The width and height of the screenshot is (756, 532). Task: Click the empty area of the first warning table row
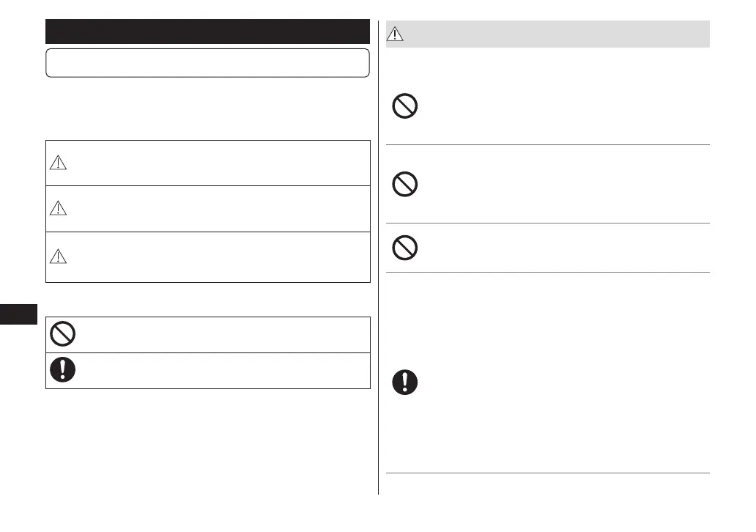point(220,163)
